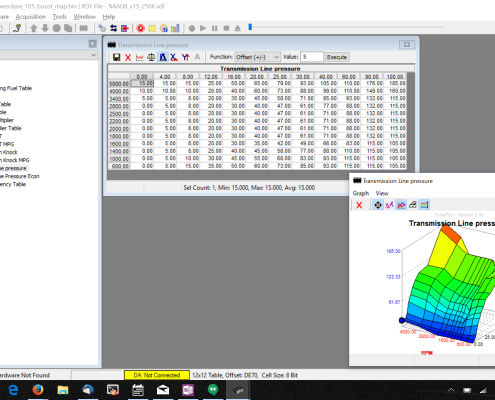The image size is (495, 400).
Task: Toggle the color bands legend icon in graph toolbar
Action: (x=424, y=205)
